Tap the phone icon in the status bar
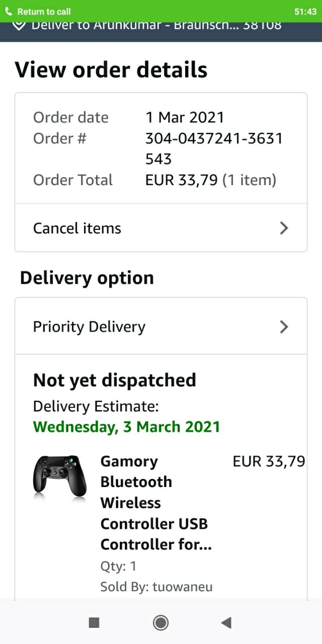Screen dimensions: 322x644 point(9,11)
